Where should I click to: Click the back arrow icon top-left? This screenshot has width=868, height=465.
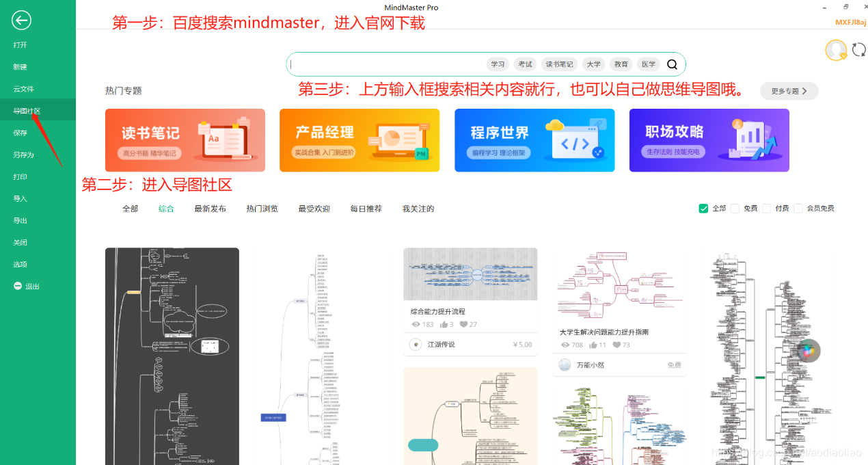(21, 20)
